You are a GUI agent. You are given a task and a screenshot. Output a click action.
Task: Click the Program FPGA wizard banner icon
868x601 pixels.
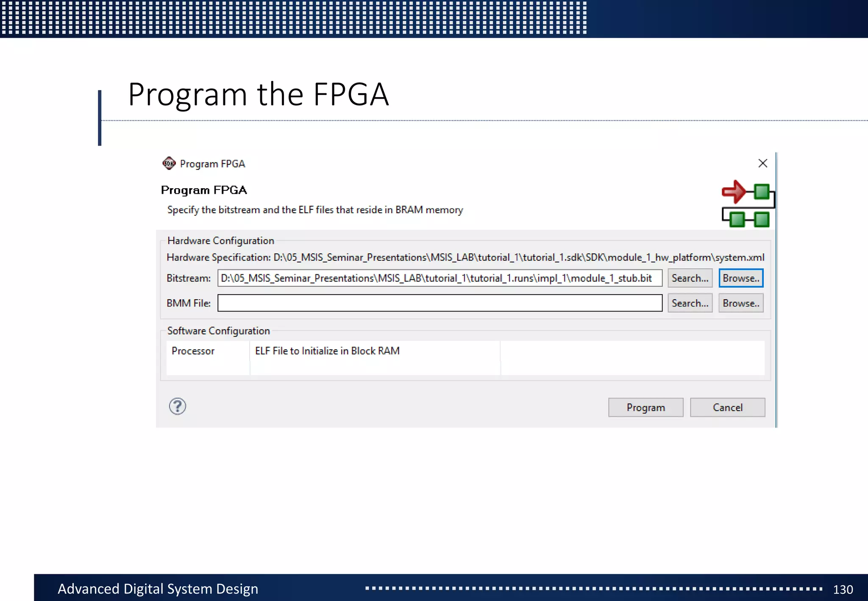point(748,204)
